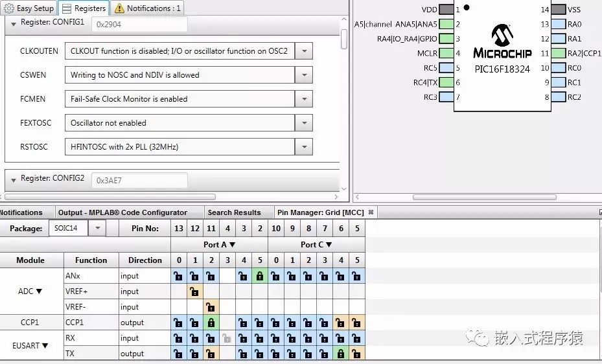
Task: Open the RSTOSC dropdown
Action: [x=304, y=146]
